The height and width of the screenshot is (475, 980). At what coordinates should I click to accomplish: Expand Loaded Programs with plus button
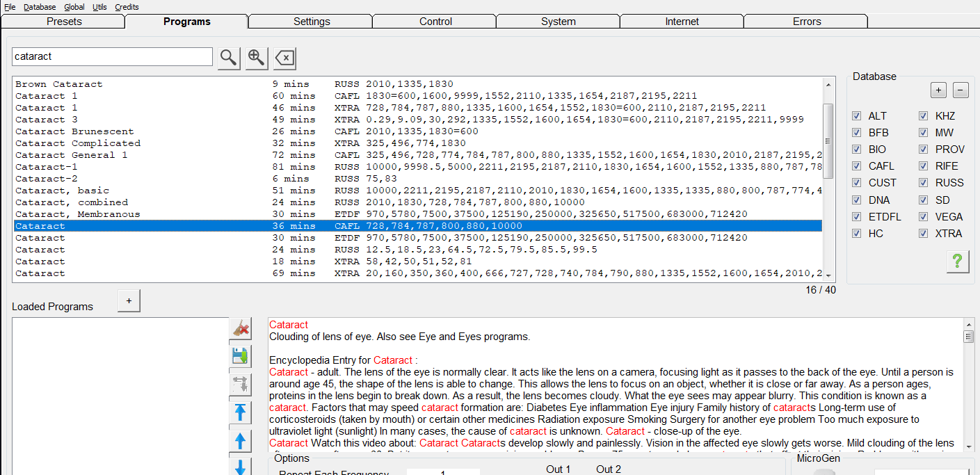coord(129,300)
